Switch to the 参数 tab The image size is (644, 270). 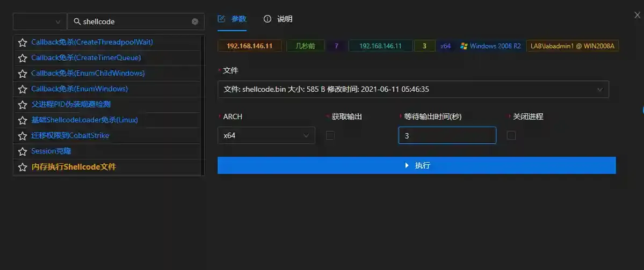click(x=232, y=19)
